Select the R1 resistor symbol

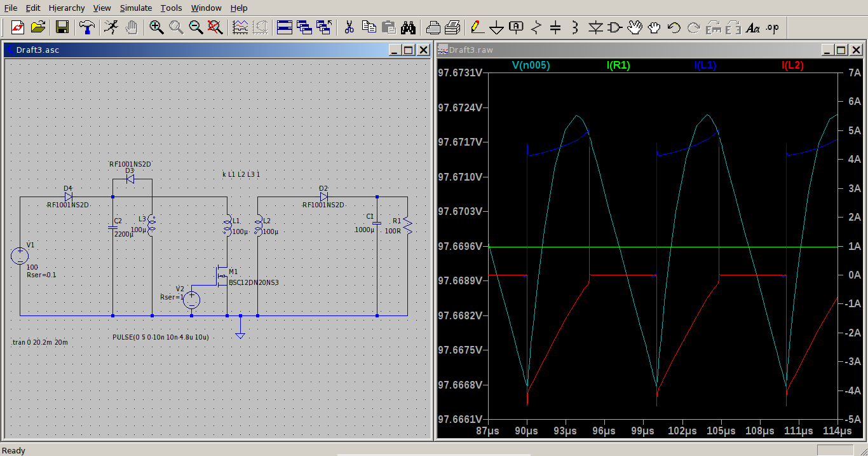point(407,226)
